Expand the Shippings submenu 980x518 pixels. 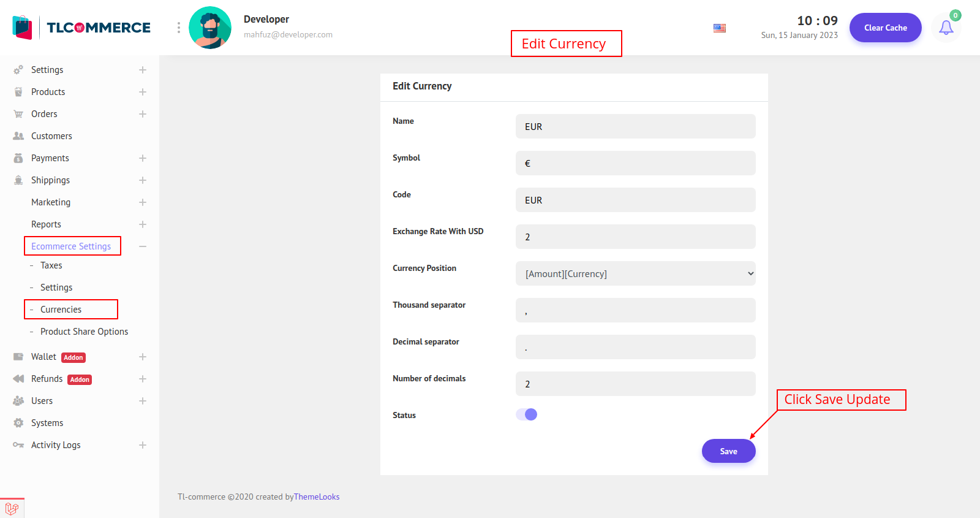(143, 180)
